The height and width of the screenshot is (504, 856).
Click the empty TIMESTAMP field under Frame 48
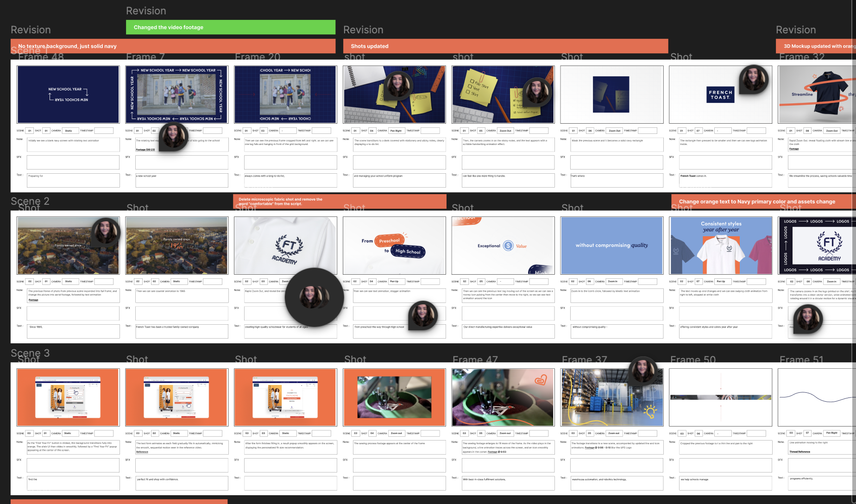[106, 130]
